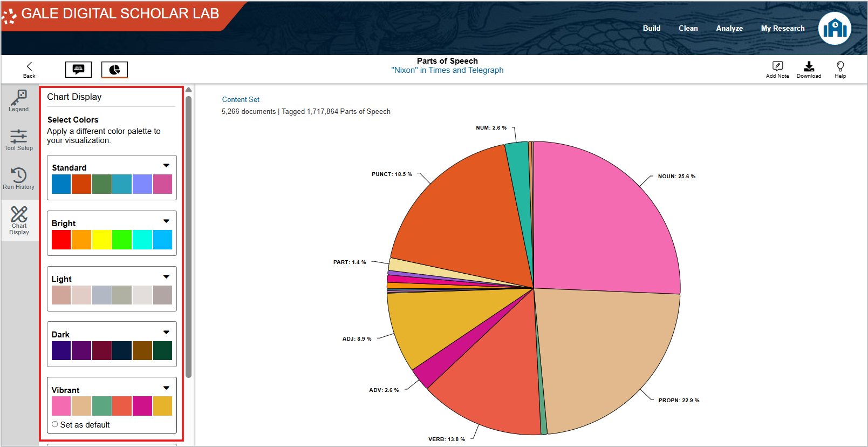This screenshot has height=447, width=868.
Task: Pick the gold swatch in Vibrant palette
Action: 162,406
